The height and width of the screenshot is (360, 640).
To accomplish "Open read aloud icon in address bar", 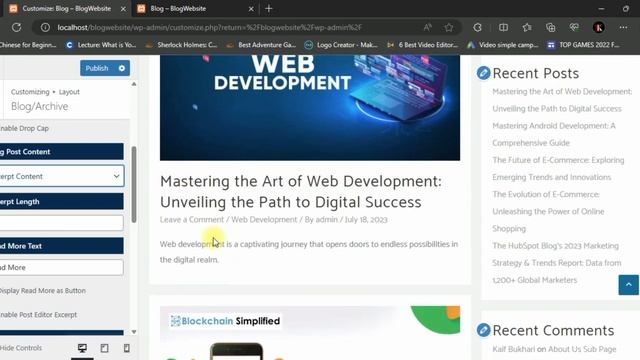I will pos(427,27).
